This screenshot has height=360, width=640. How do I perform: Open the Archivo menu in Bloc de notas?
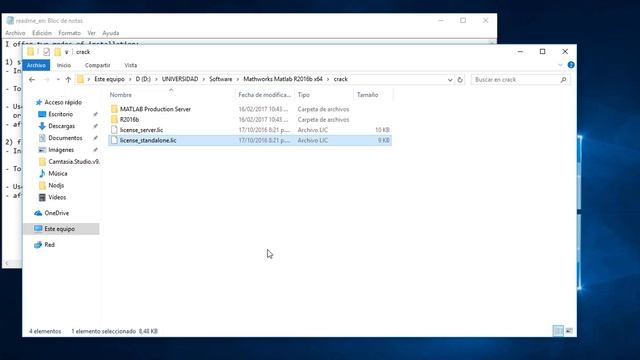tap(15, 33)
